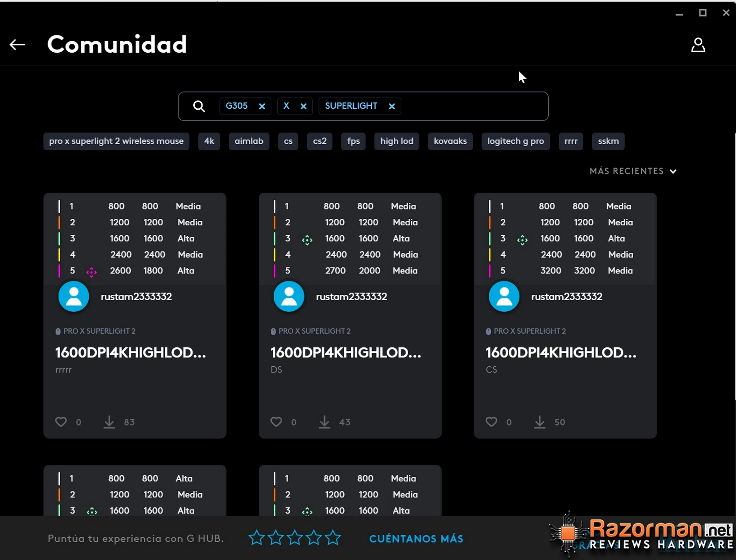Go back with the left arrow icon
736x560 pixels.
(17, 45)
